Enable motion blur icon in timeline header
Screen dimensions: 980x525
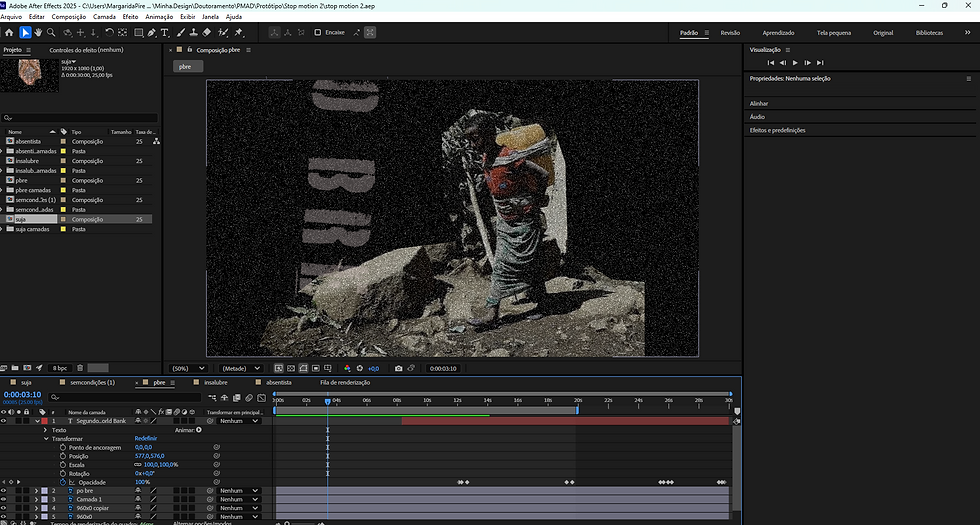coord(249,398)
